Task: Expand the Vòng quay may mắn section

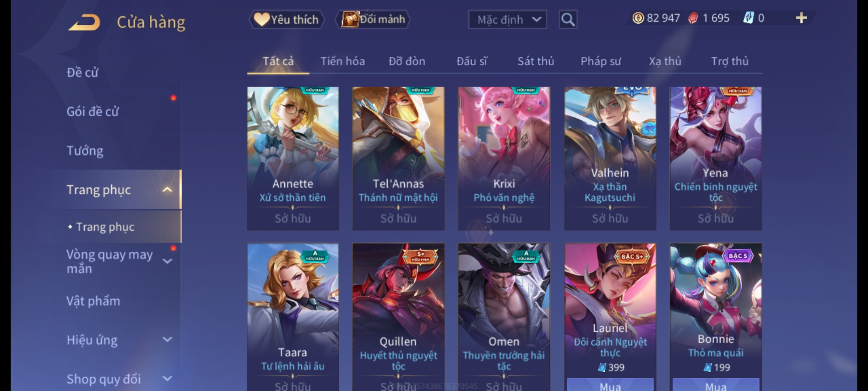Action: pyautogui.click(x=167, y=261)
